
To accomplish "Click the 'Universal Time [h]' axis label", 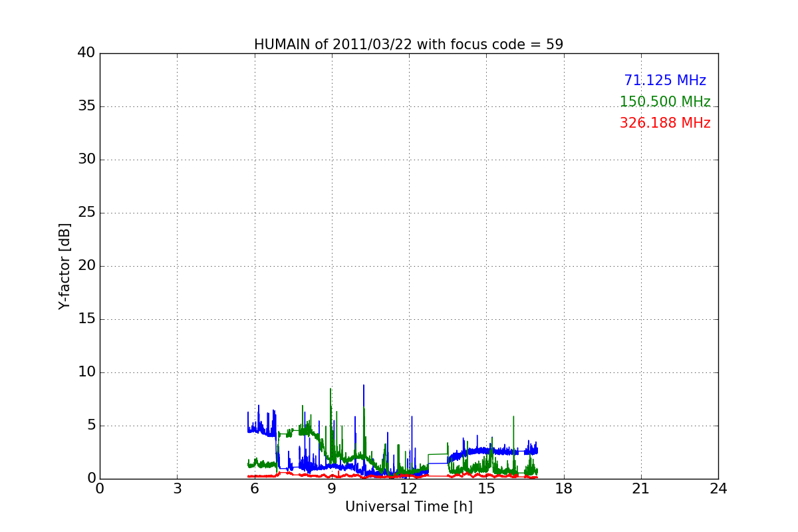I will point(408,507).
